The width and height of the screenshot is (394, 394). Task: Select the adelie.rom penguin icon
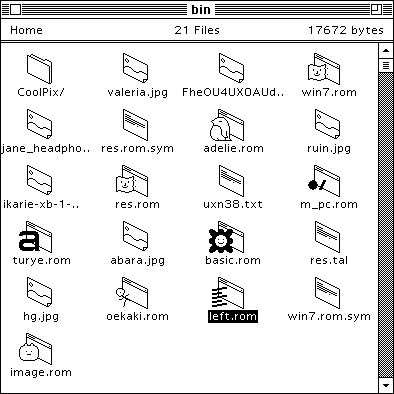(227, 125)
